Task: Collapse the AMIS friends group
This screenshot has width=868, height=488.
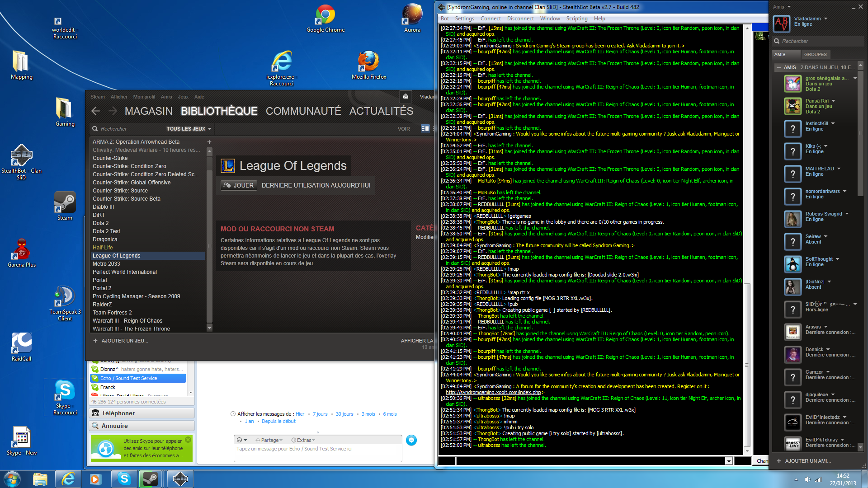Action: [x=778, y=68]
